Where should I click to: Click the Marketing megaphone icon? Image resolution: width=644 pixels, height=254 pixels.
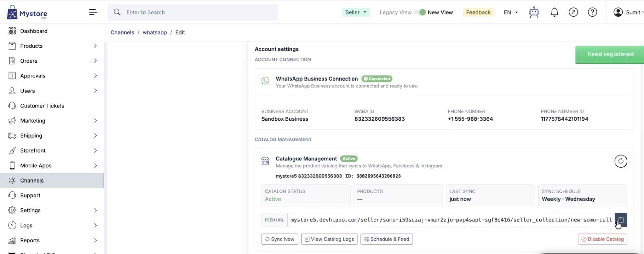pos(12,121)
